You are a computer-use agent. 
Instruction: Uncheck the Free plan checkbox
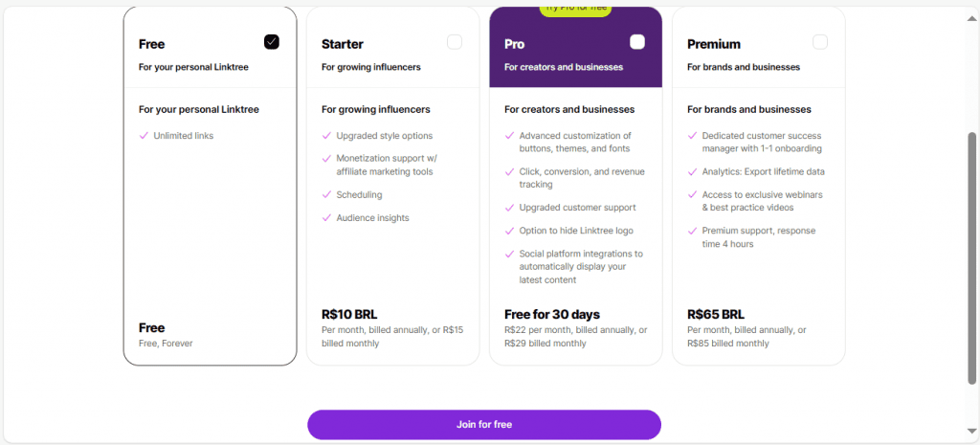tap(272, 42)
